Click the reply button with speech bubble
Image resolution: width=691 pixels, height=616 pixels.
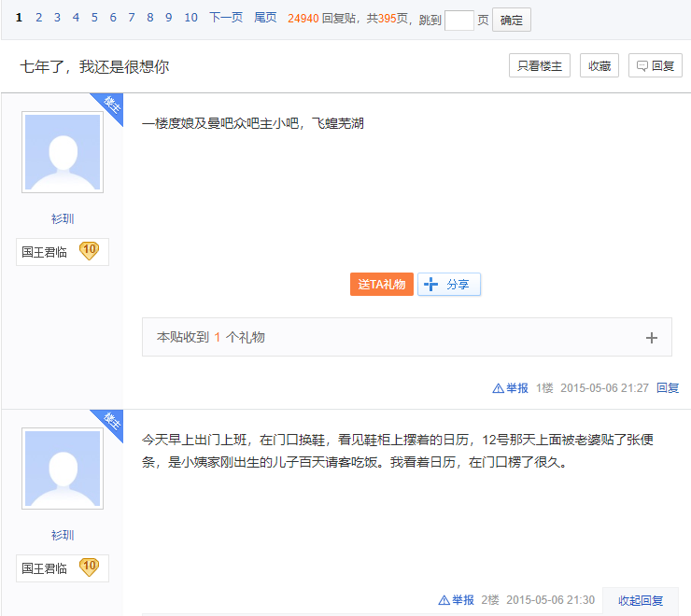(656, 66)
